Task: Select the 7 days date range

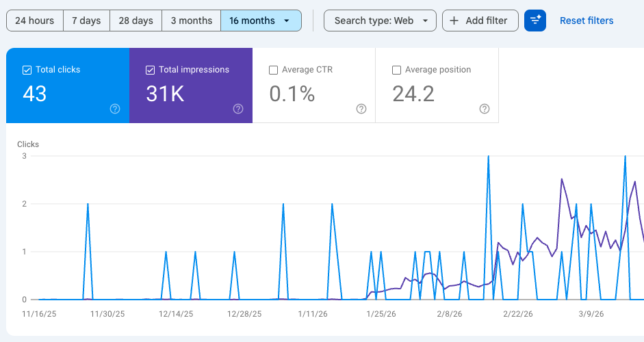Action: point(86,21)
